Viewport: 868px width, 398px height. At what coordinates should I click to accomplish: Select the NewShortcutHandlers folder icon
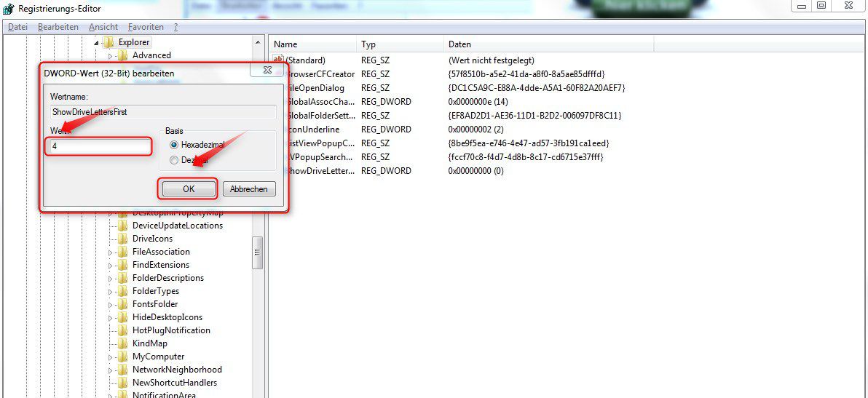point(123,383)
